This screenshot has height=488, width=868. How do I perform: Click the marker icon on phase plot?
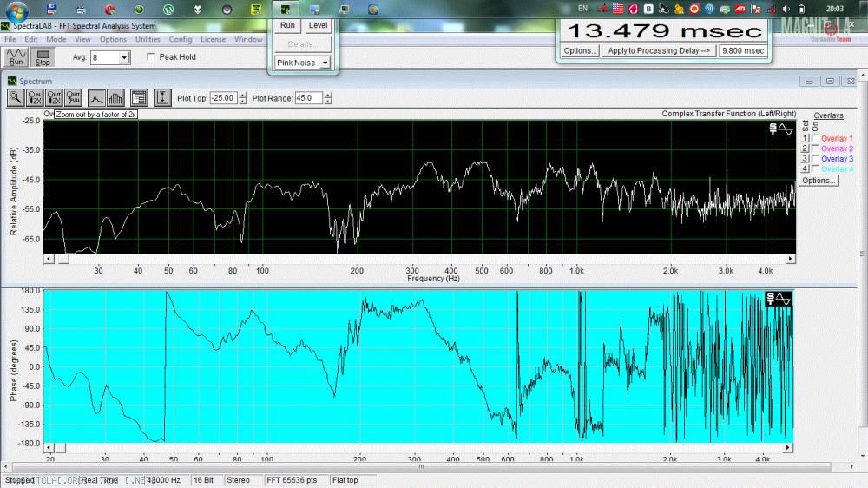779,299
